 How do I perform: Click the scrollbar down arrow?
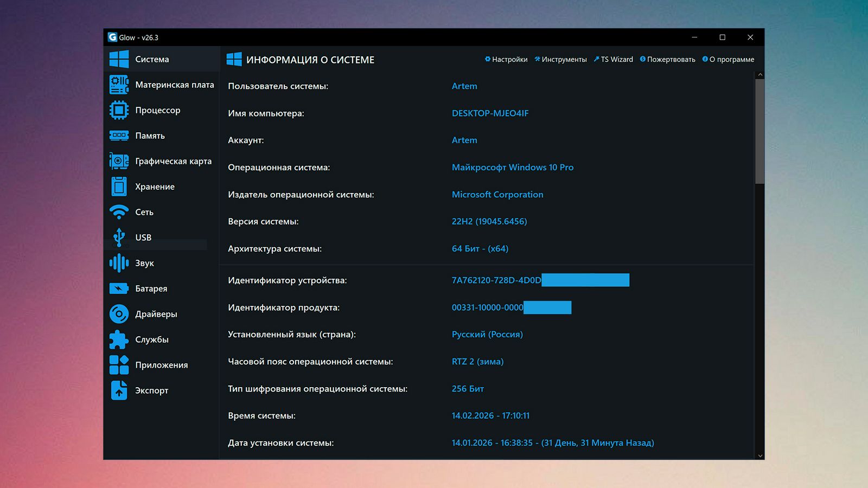(760, 455)
